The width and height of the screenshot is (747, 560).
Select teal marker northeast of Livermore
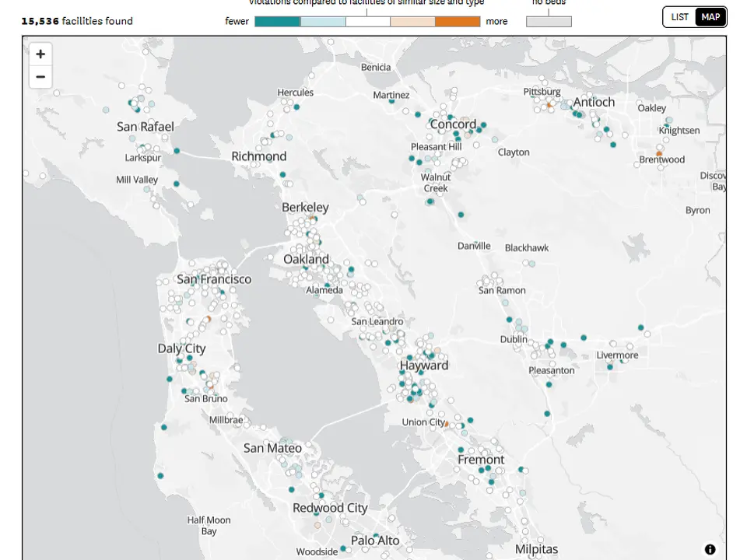(x=641, y=327)
